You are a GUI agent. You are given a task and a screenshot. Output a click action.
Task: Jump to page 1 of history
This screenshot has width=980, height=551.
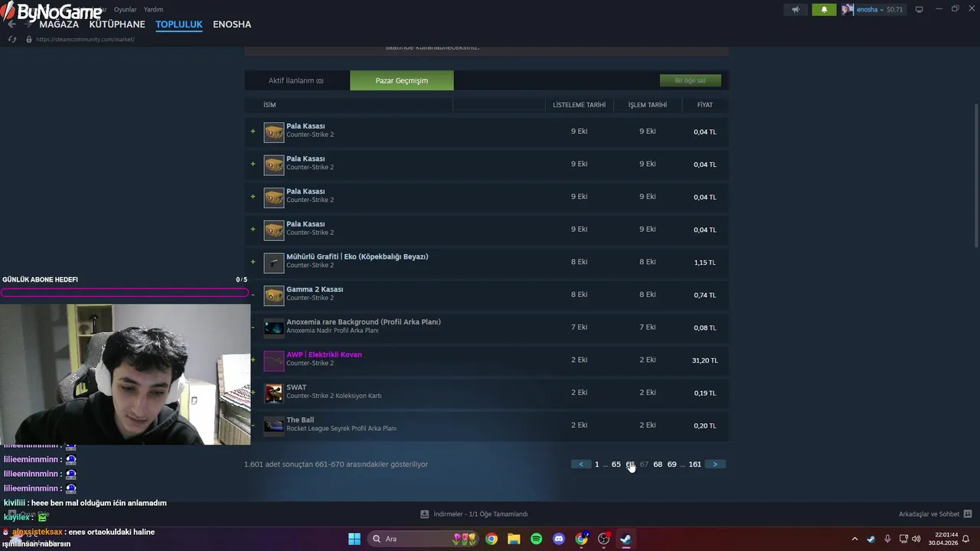click(597, 465)
